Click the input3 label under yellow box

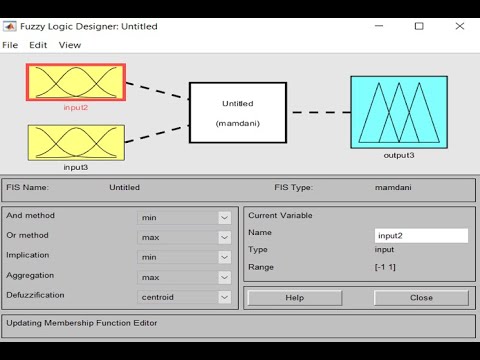[x=76, y=167]
